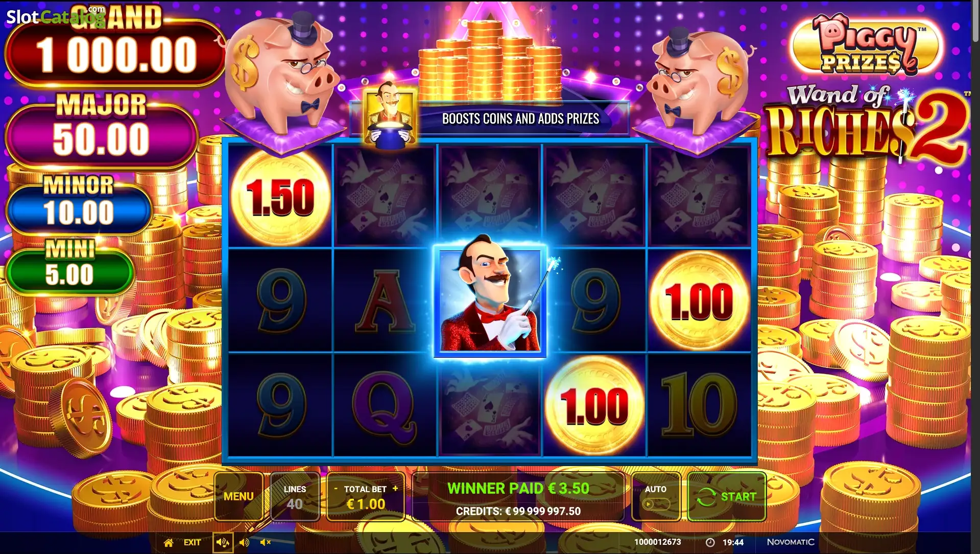Decrease total bet with the minus sign
The height and width of the screenshot is (554, 980).
pos(336,489)
